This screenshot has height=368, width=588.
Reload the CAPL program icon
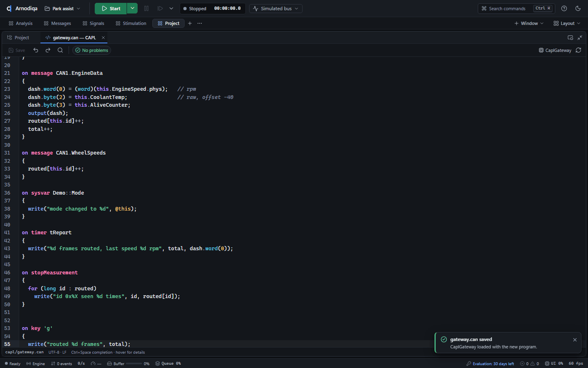tap(578, 50)
